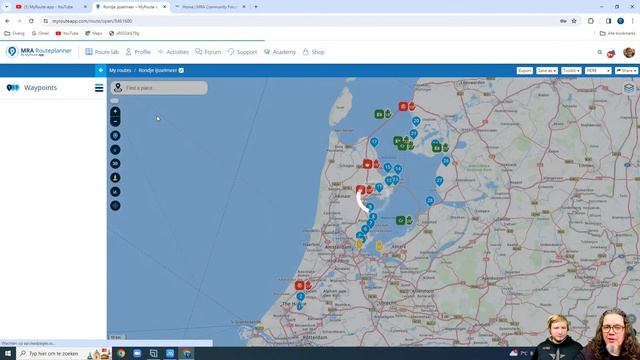Expand the Toolkit dropdown
This screenshot has height=360, width=640.
pos(571,71)
